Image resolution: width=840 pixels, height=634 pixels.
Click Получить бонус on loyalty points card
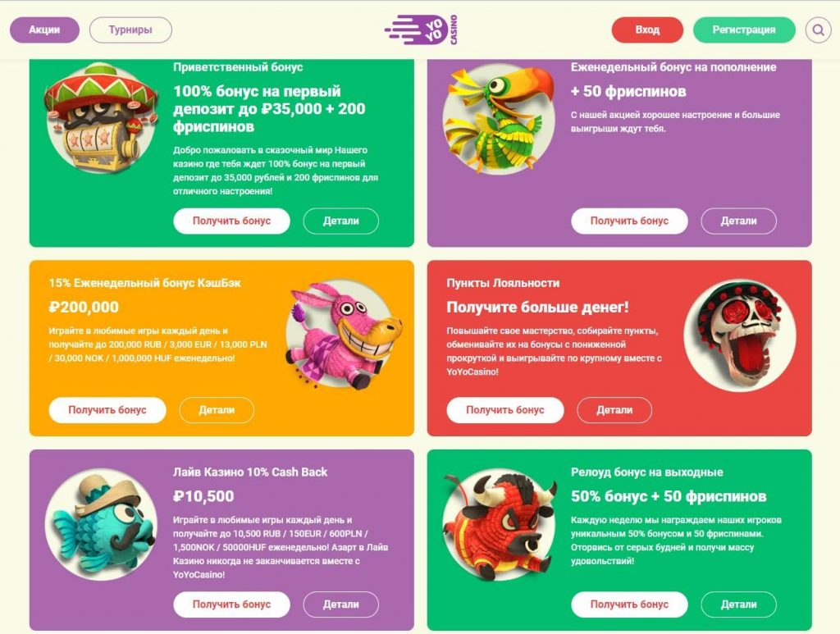[x=505, y=410]
